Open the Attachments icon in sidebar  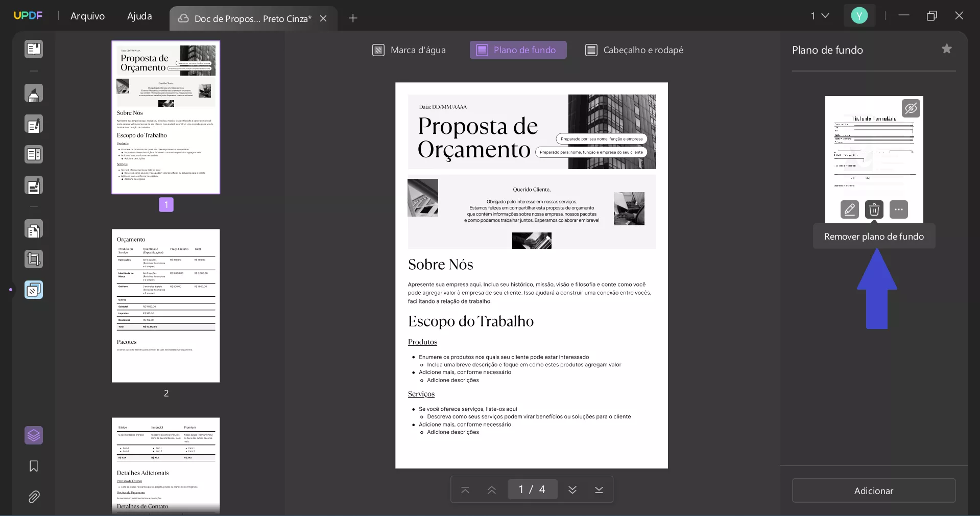click(33, 497)
